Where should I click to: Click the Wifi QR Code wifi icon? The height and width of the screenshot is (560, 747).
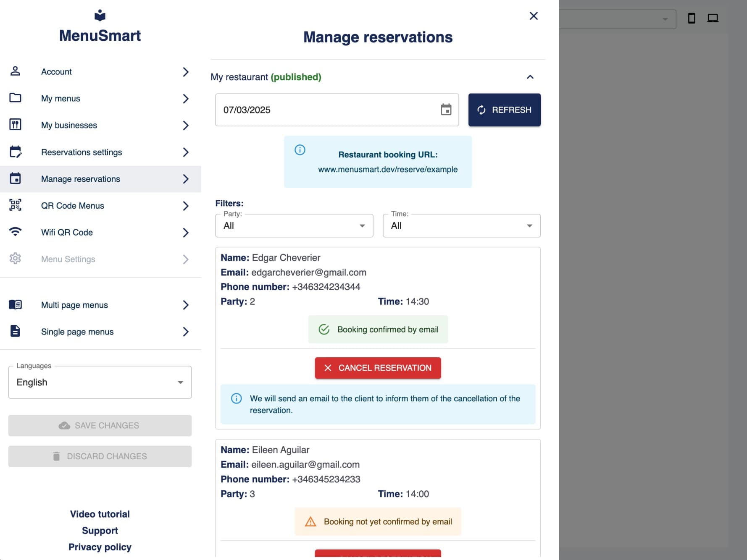click(x=16, y=232)
